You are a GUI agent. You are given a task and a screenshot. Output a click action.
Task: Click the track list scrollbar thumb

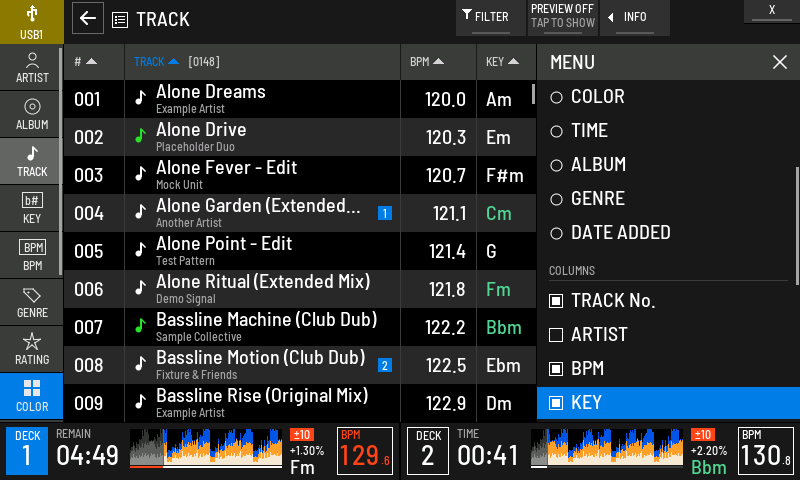[533, 94]
